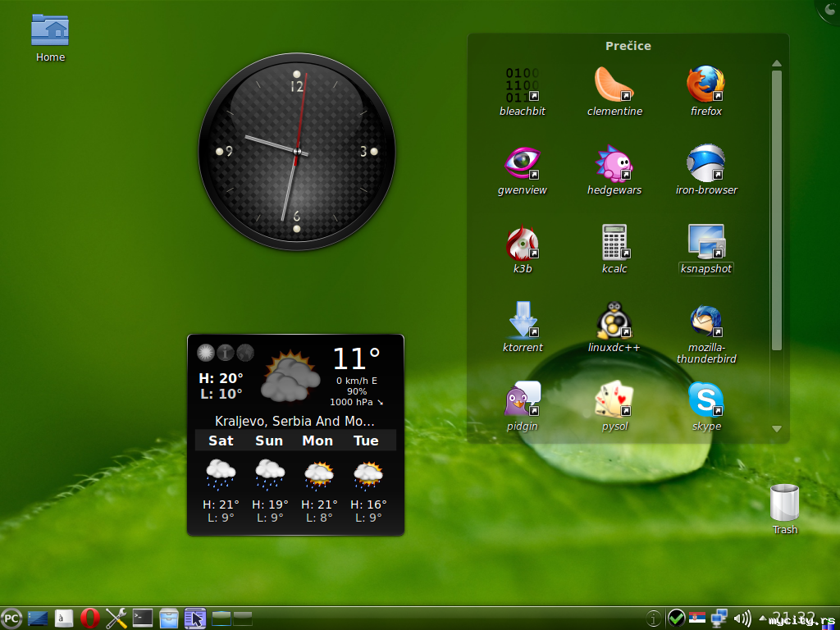Select the Tue forecast column header
Screen dimensions: 840x630
(x=366, y=441)
